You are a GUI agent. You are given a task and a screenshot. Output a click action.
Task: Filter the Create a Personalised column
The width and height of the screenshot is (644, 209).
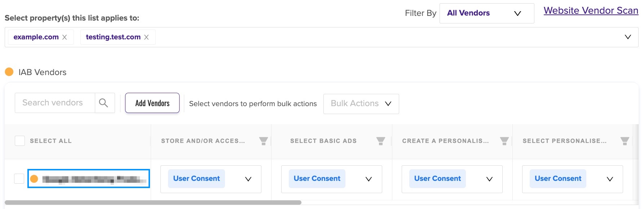coord(504,141)
